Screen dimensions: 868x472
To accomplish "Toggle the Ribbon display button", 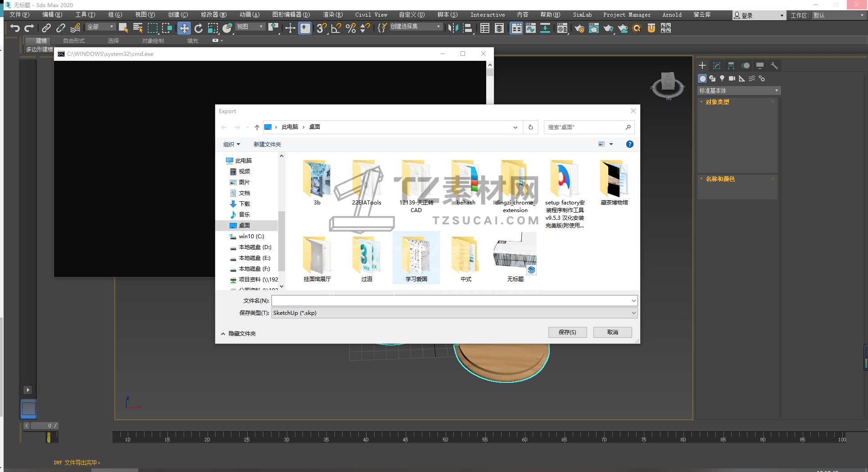I will click(516, 28).
